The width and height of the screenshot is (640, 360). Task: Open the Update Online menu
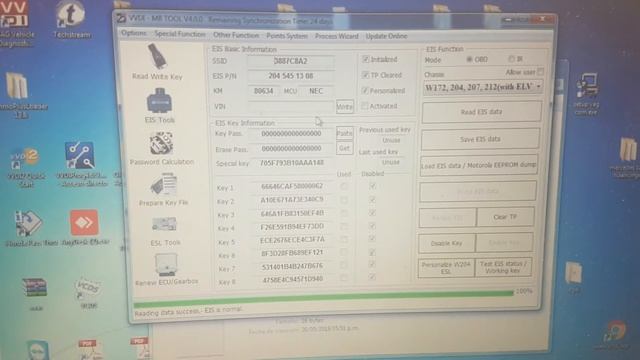(386, 36)
